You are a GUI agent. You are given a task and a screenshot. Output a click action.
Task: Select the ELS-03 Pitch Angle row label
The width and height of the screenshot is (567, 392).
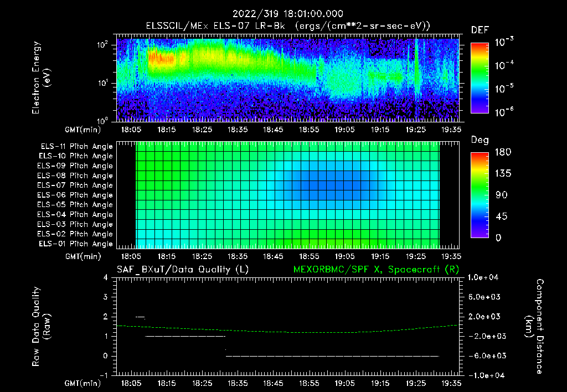(75, 225)
